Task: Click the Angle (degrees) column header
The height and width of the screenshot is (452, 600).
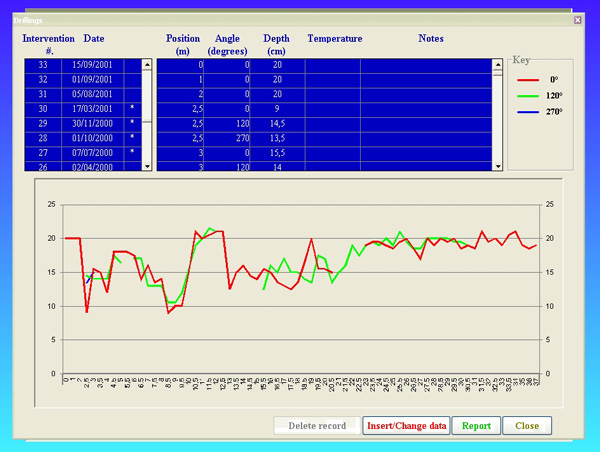Action: tap(227, 44)
